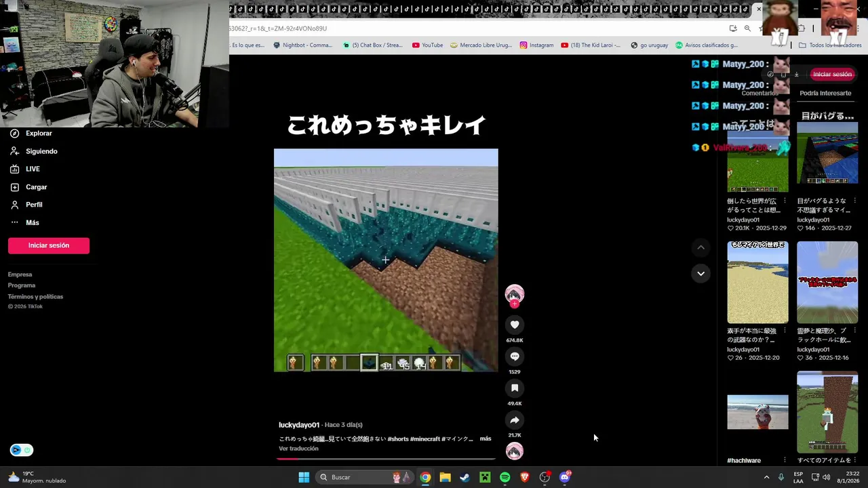Click the zoom magnifier icon in address bar
The image size is (868, 488).
coord(747,28)
